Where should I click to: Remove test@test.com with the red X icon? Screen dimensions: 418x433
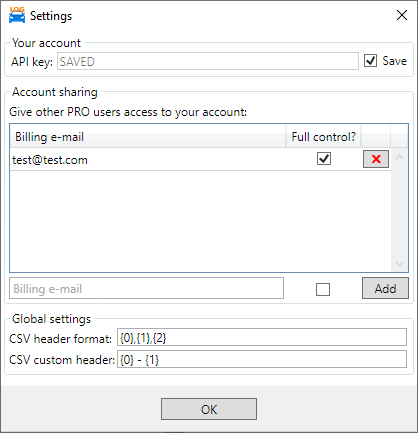(376, 159)
